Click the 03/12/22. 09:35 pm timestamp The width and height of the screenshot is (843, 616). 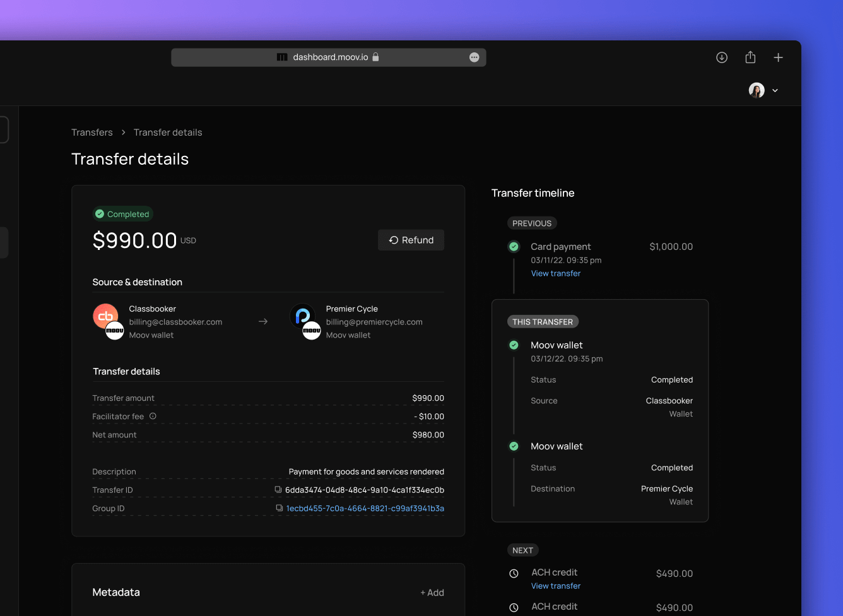(x=567, y=358)
